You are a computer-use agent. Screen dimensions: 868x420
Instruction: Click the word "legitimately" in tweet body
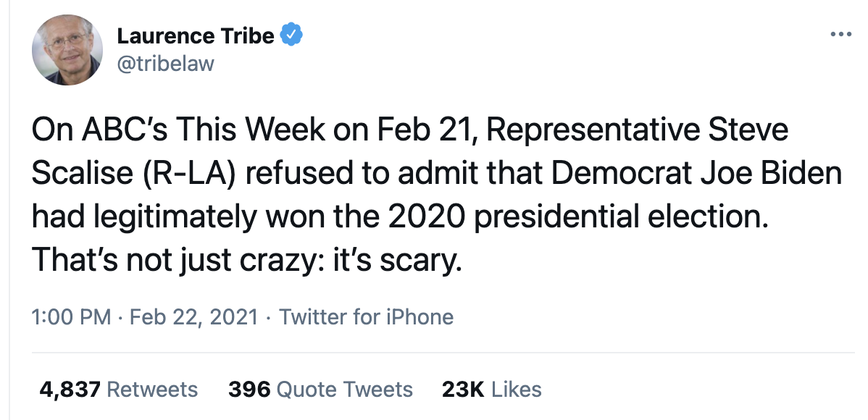[175, 218]
